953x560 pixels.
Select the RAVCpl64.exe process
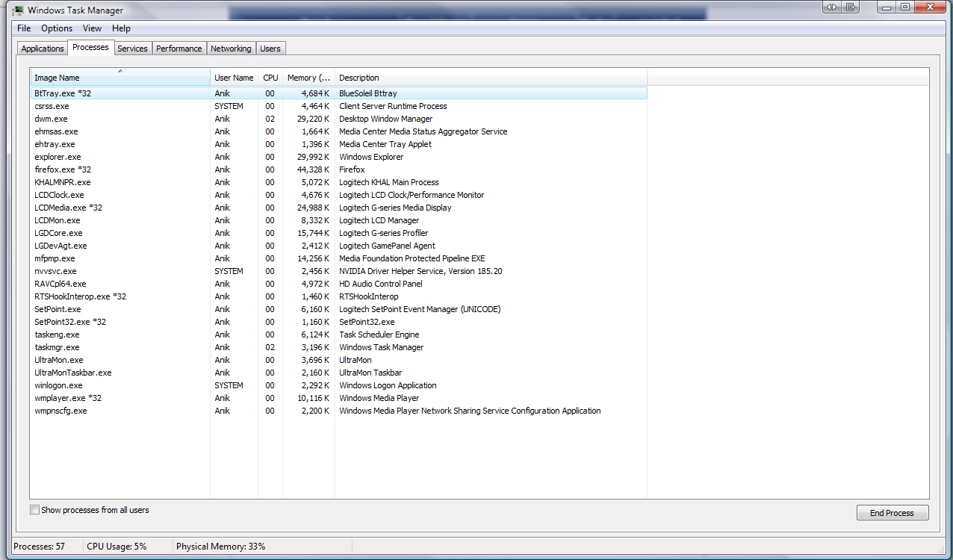click(338, 284)
